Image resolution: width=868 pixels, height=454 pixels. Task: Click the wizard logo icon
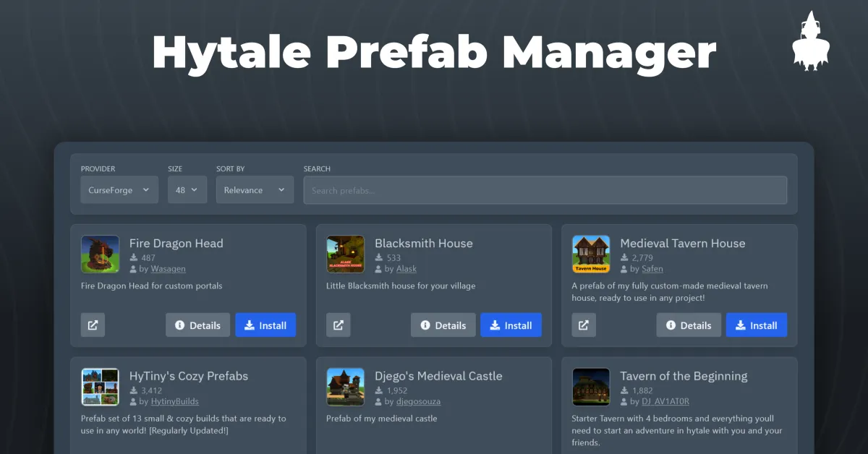pyautogui.click(x=811, y=43)
